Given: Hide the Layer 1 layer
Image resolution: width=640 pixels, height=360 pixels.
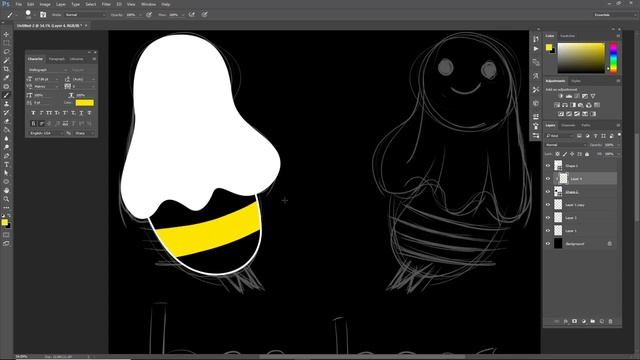Looking at the screenshot, I should [x=548, y=231].
